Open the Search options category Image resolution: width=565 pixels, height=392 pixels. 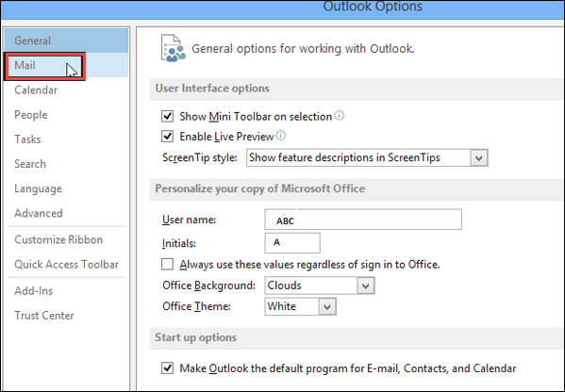(x=30, y=164)
